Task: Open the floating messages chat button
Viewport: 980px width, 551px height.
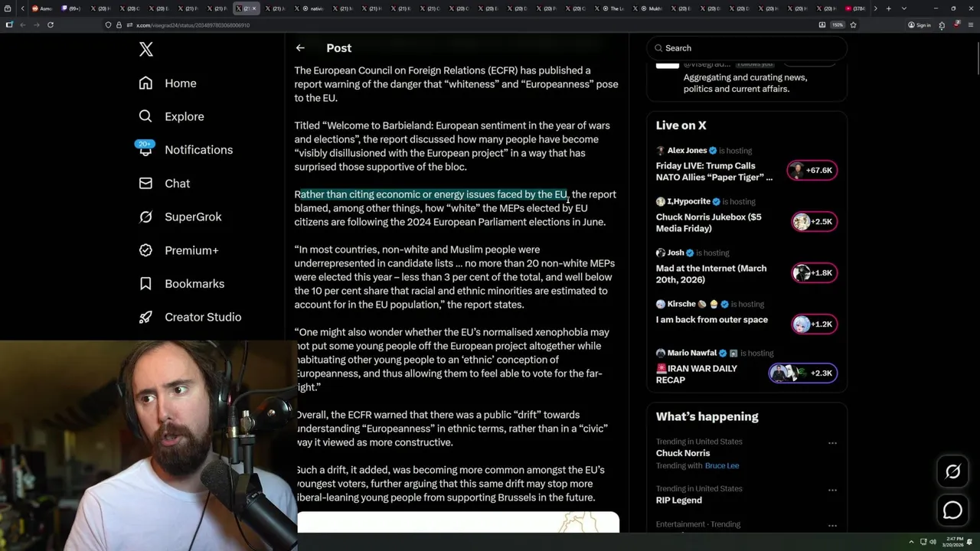Action: (952, 510)
